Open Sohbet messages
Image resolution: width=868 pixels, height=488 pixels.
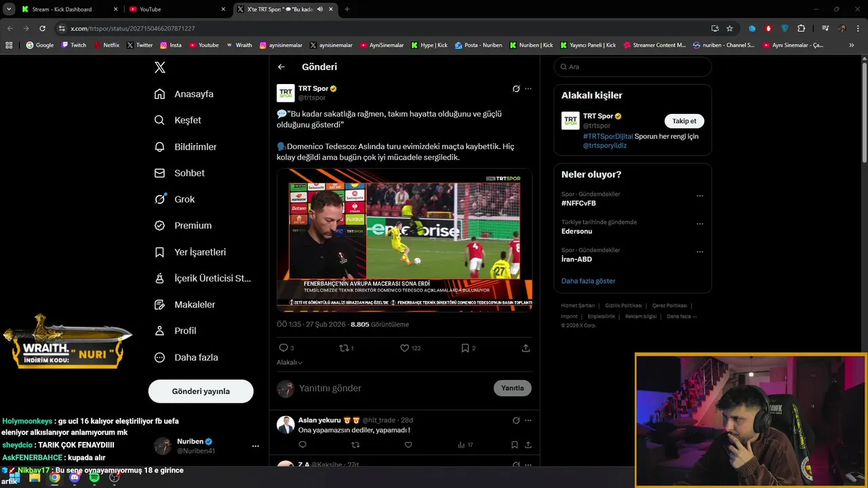[179, 173]
